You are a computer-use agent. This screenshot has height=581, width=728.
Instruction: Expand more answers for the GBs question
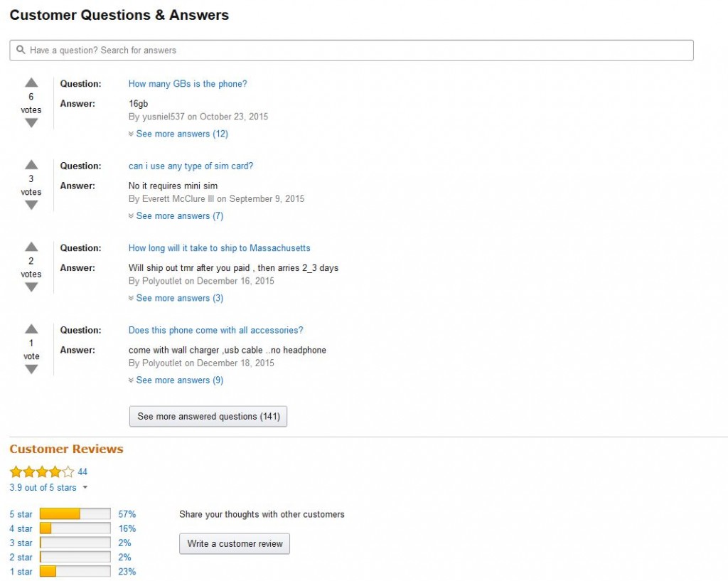(180, 134)
